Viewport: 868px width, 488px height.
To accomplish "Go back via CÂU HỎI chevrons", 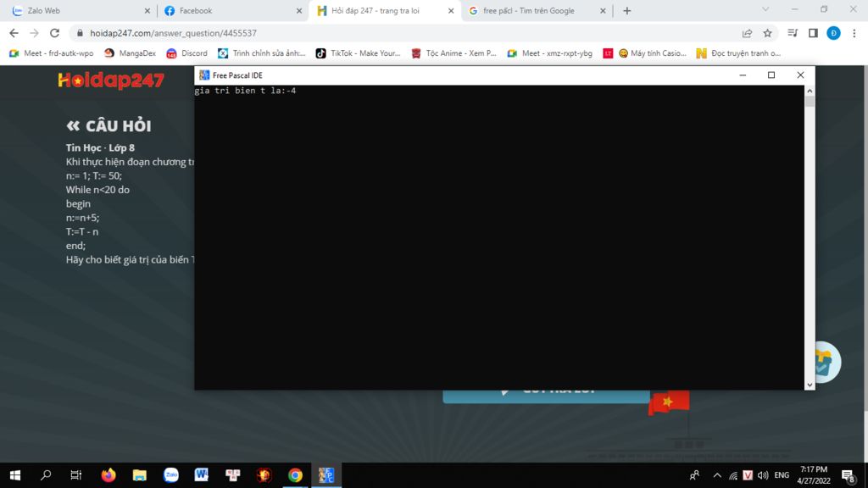I will tap(73, 126).
